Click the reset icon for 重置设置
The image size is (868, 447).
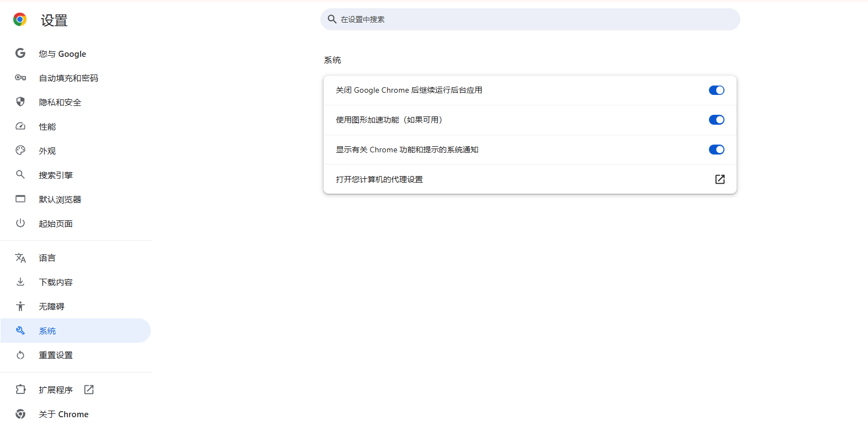point(20,355)
